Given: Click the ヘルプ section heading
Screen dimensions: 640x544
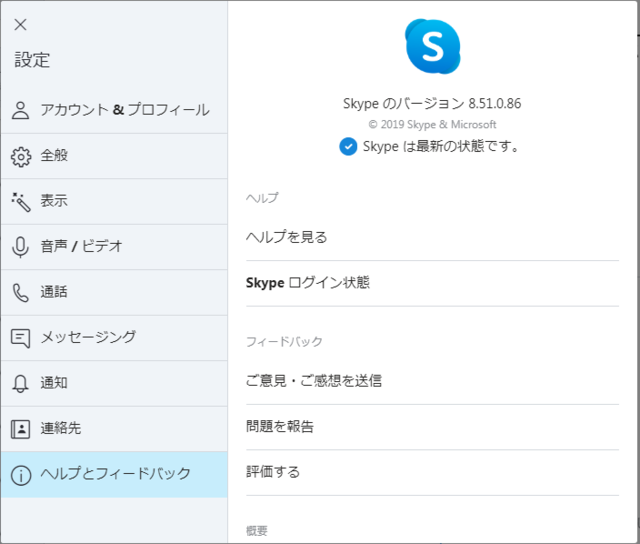Looking at the screenshot, I should pyautogui.click(x=262, y=198).
